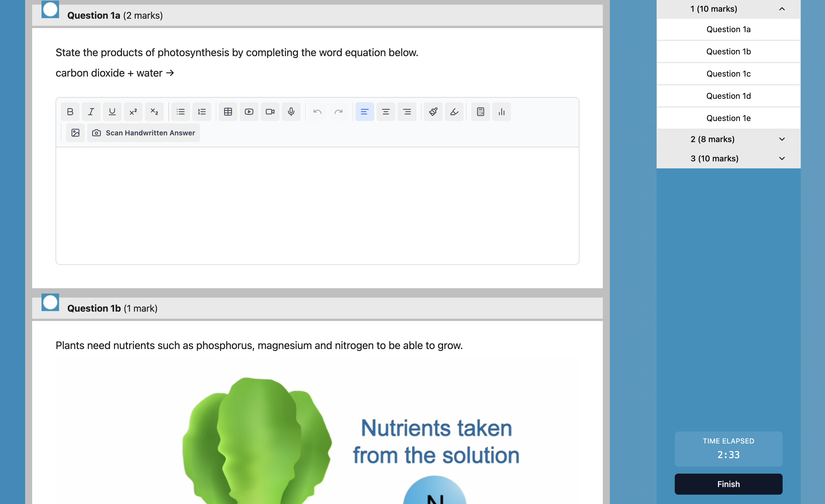The width and height of the screenshot is (825, 504).
Task: Toggle the bulleted list
Action: click(180, 111)
